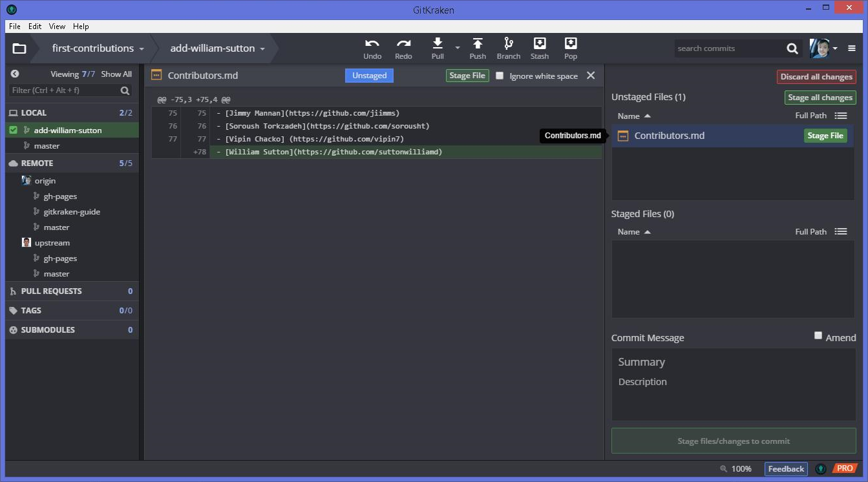Click the search magnifier icon

[x=792, y=48]
